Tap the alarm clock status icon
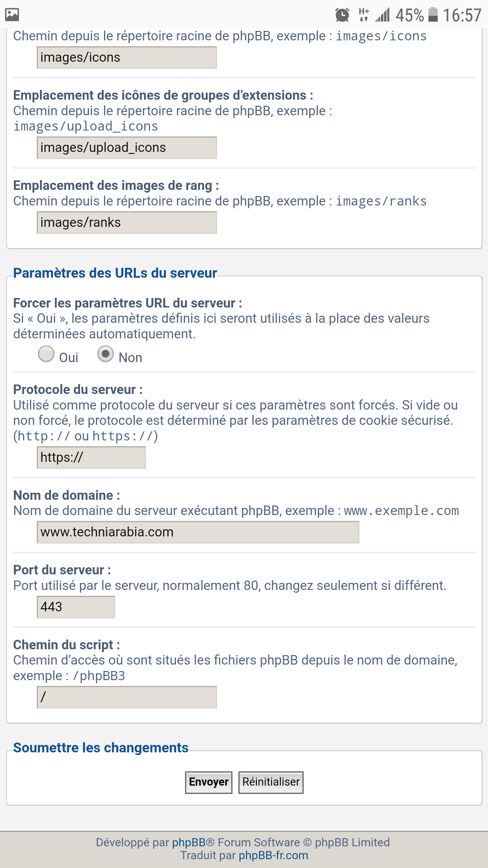Viewport: 488px width, 868px height. tap(342, 15)
